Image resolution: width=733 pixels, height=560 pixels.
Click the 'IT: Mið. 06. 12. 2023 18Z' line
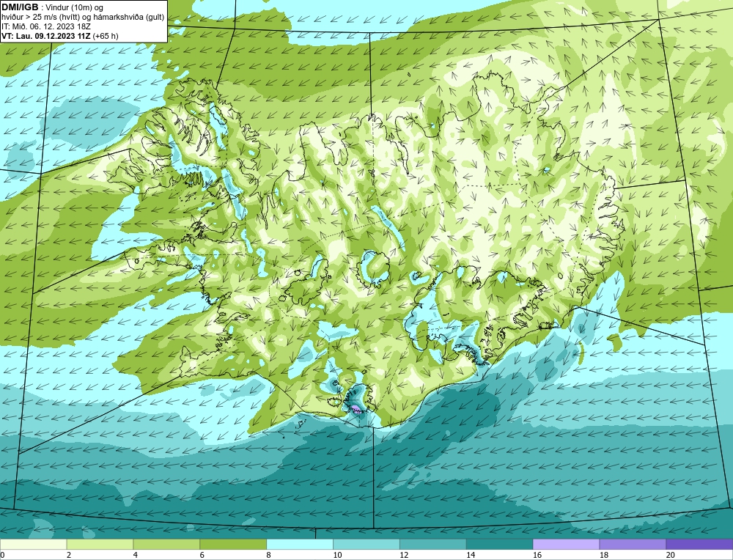[45, 26]
